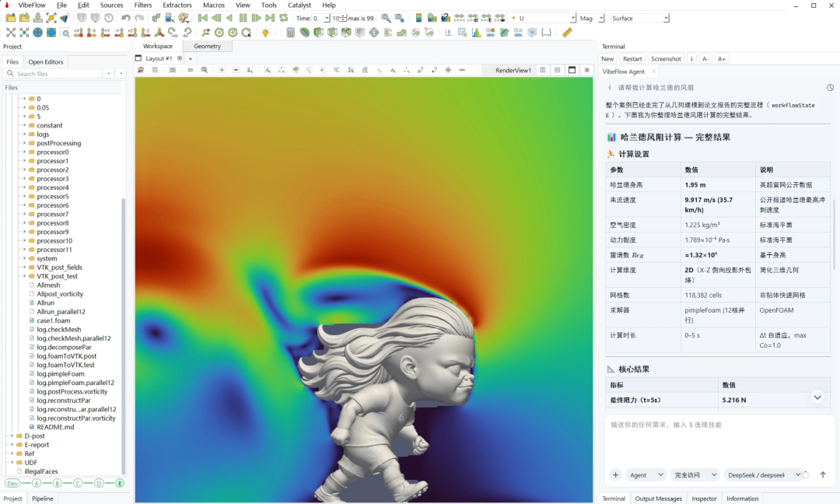The image size is (840, 504).
Task: Select workflow stage B circle
Action: tap(58, 483)
